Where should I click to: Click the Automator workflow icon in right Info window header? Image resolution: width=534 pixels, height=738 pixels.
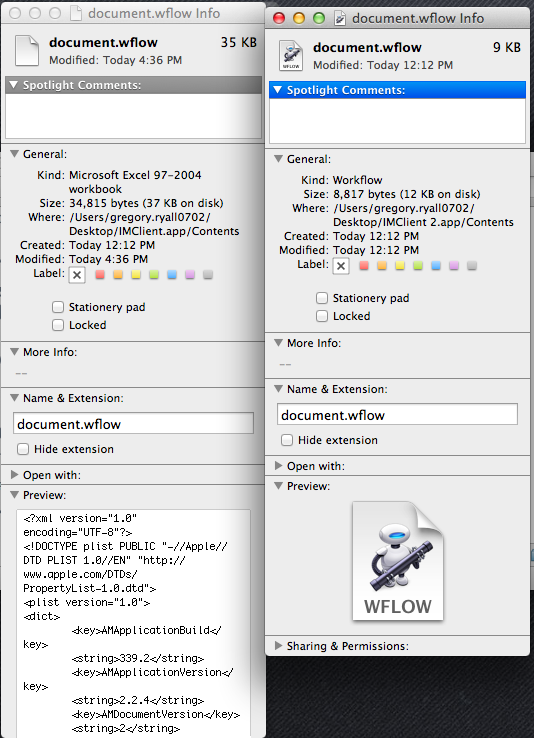click(x=291, y=56)
